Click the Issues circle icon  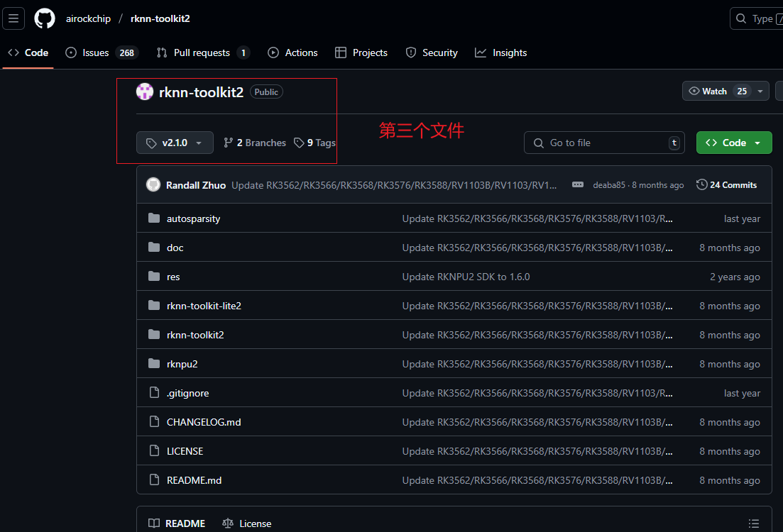pyautogui.click(x=71, y=52)
